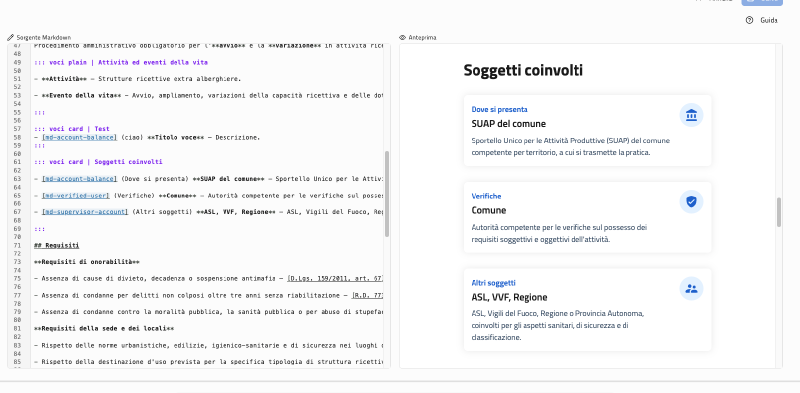Click the '**Requisiti di onorabilità**' line
This screenshot has height=393, width=800.
pos(87,262)
